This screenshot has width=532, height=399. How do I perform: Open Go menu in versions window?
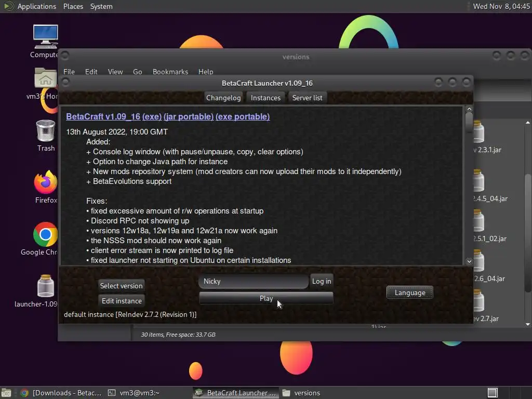(x=137, y=72)
